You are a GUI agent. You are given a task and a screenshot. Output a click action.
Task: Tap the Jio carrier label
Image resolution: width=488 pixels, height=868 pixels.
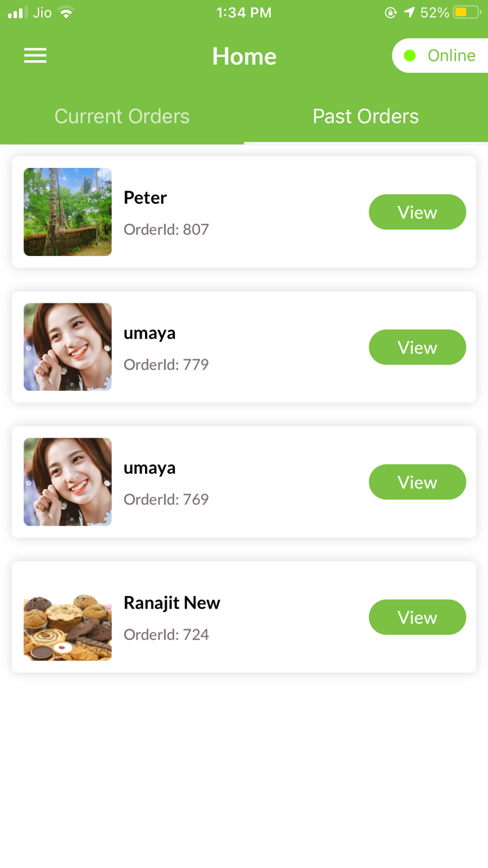pyautogui.click(x=42, y=12)
